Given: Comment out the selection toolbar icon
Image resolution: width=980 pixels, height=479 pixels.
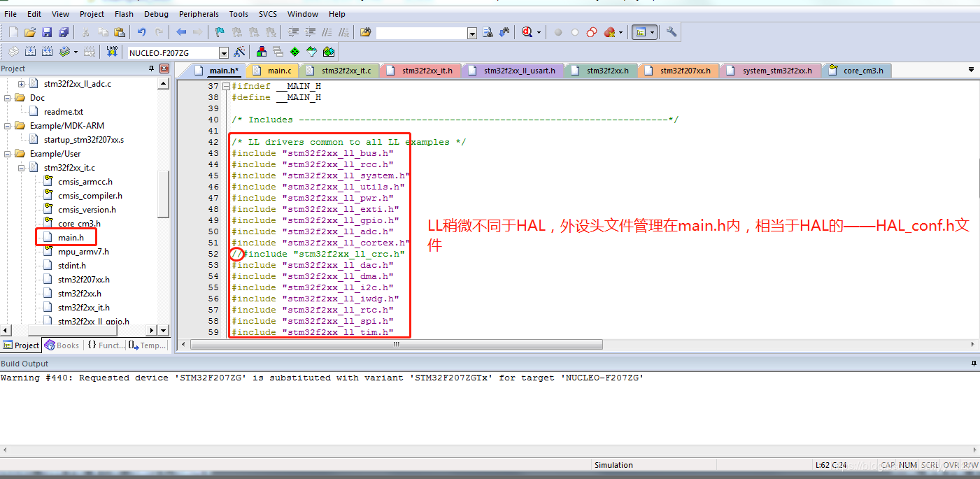Looking at the screenshot, I should (327, 32).
